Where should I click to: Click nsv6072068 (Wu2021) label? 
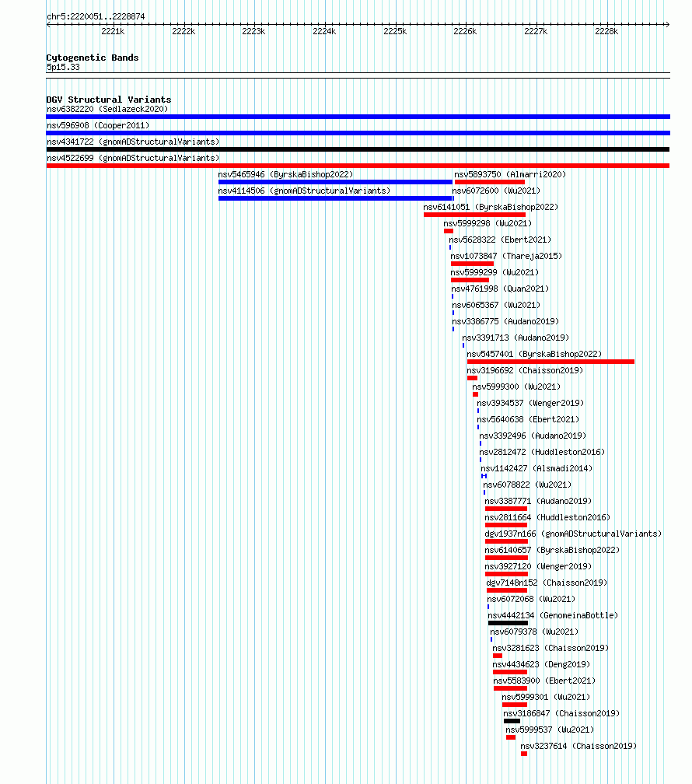531,599
